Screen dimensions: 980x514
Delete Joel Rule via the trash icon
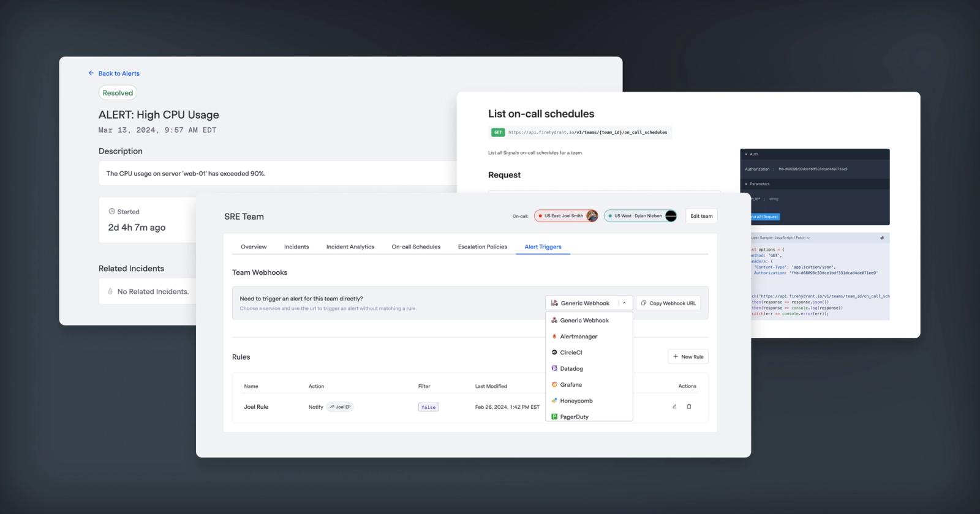click(688, 406)
